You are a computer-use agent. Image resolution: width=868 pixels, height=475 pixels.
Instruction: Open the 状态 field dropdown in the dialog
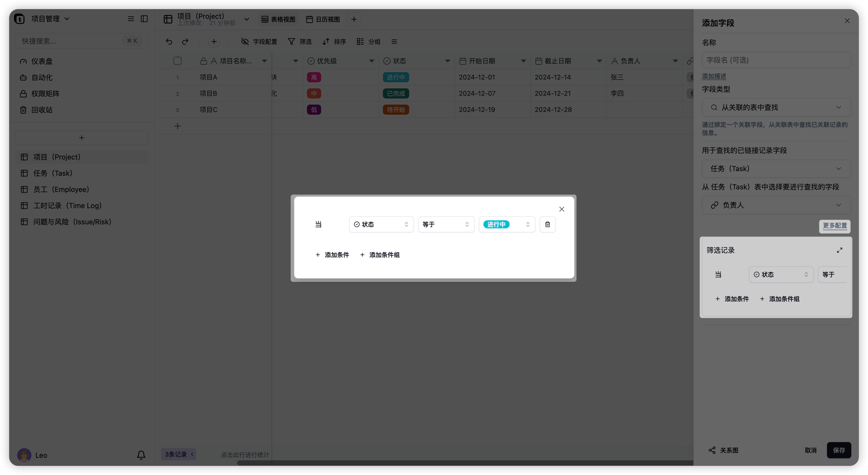[381, 224]
